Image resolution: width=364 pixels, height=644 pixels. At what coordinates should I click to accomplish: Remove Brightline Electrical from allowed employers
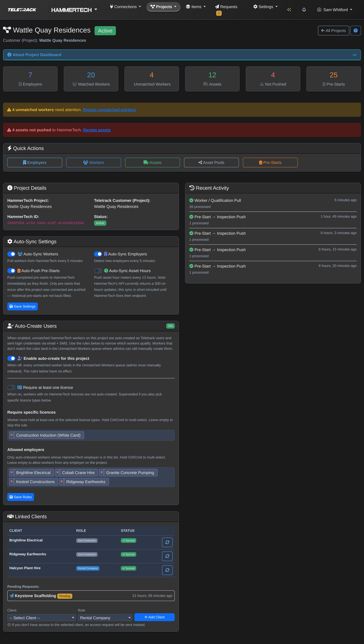[12, 472]
